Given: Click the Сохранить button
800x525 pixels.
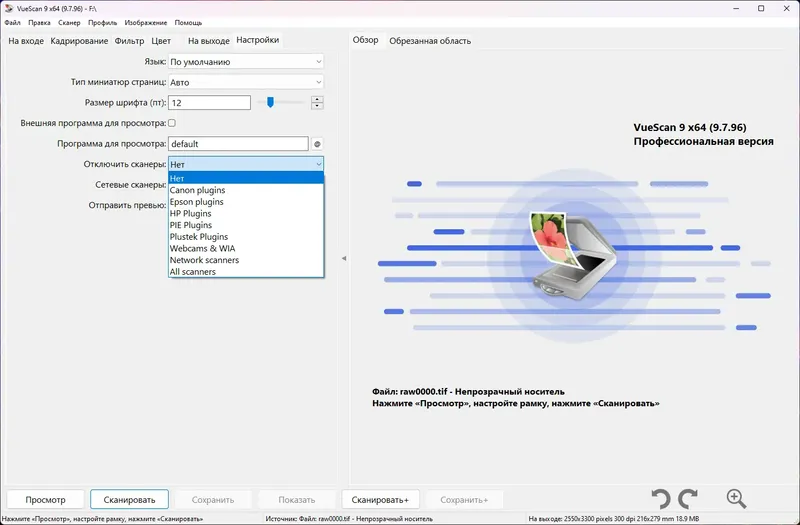Looking at the screenshot, I should pyautogui.click(x=213, y=499).
